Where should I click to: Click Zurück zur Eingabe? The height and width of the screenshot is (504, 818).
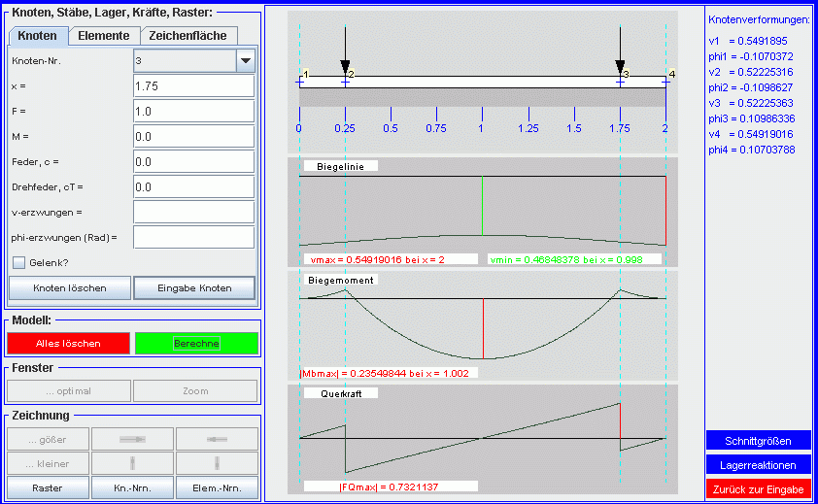coord(758,489)
